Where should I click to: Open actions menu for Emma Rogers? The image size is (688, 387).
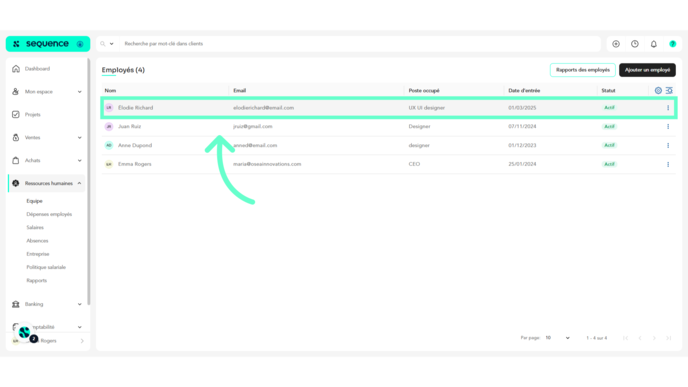click(x=668, y=164)
